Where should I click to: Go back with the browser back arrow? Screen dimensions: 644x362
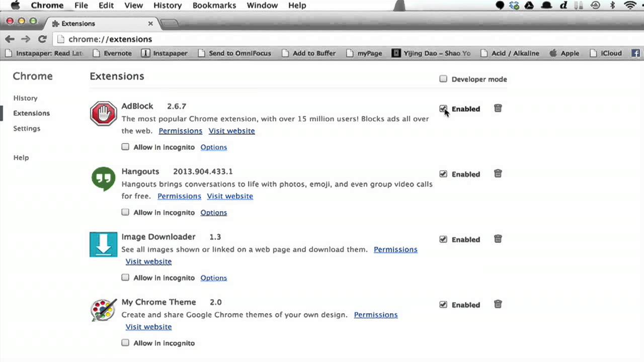click(10, 39)
